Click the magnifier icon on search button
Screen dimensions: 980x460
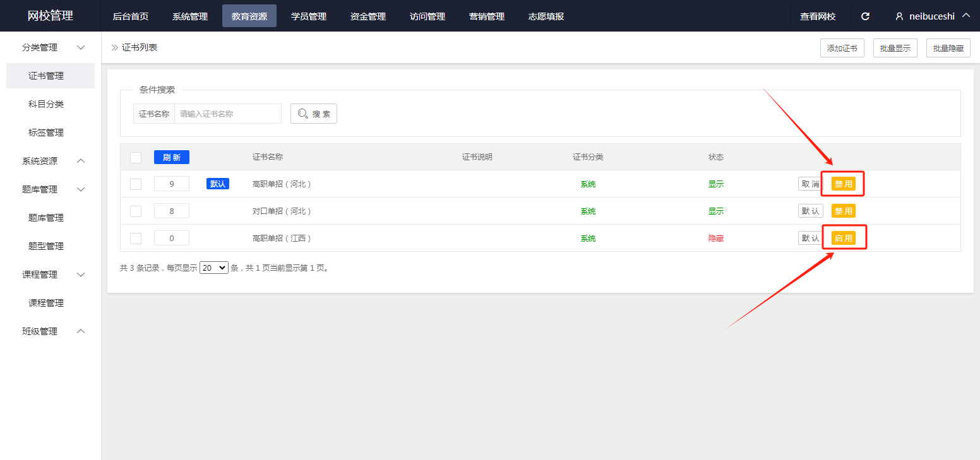[302, 114]
